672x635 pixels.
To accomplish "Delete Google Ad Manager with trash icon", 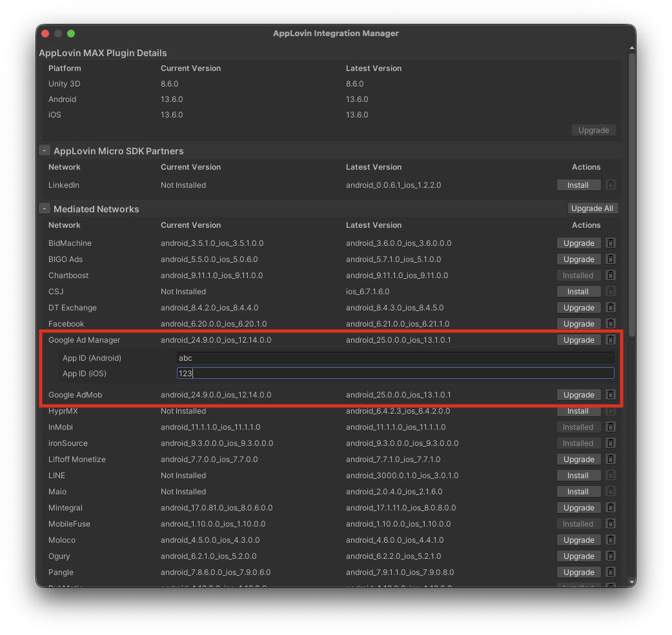I will pos(611,340).
